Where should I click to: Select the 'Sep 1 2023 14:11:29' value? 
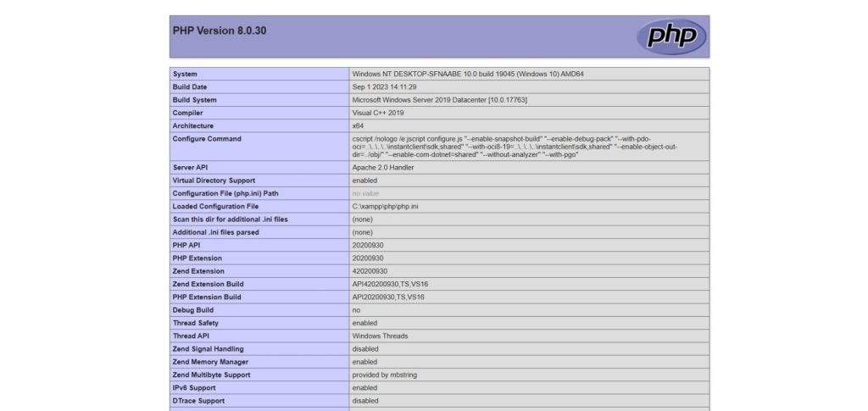click(x=384, y=86)
